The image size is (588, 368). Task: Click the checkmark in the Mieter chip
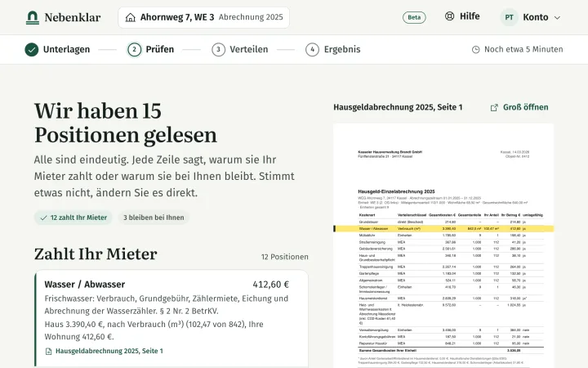[43, 218]
